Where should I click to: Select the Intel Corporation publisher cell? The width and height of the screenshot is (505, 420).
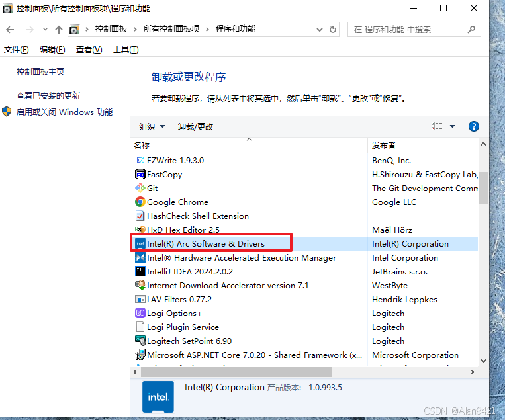(405, 258)
